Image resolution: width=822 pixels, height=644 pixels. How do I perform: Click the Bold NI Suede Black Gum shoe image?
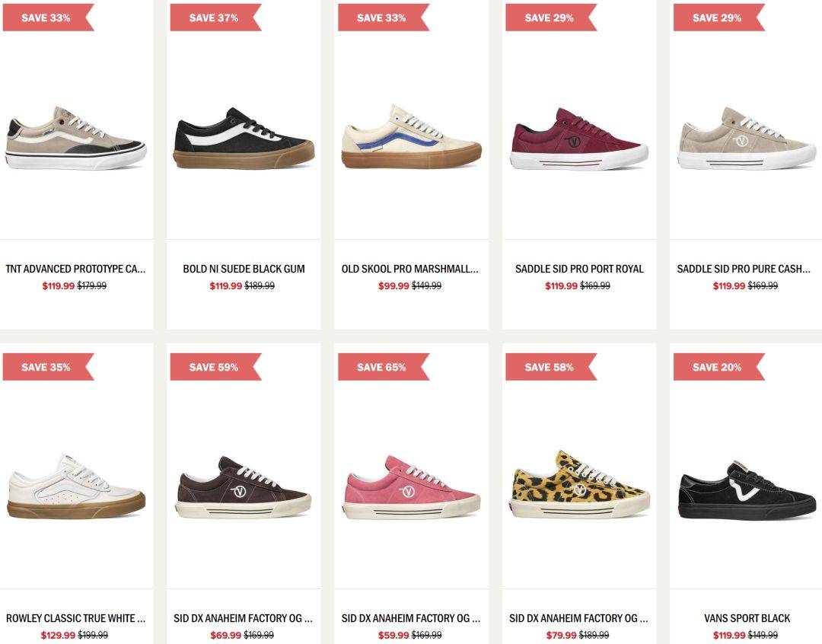click(x=244, y=139)
